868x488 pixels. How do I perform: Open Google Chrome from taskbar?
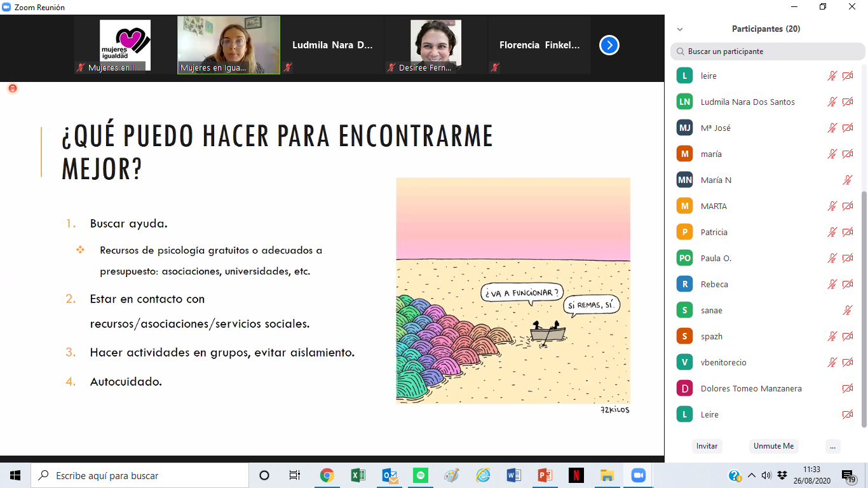(327, 475)
